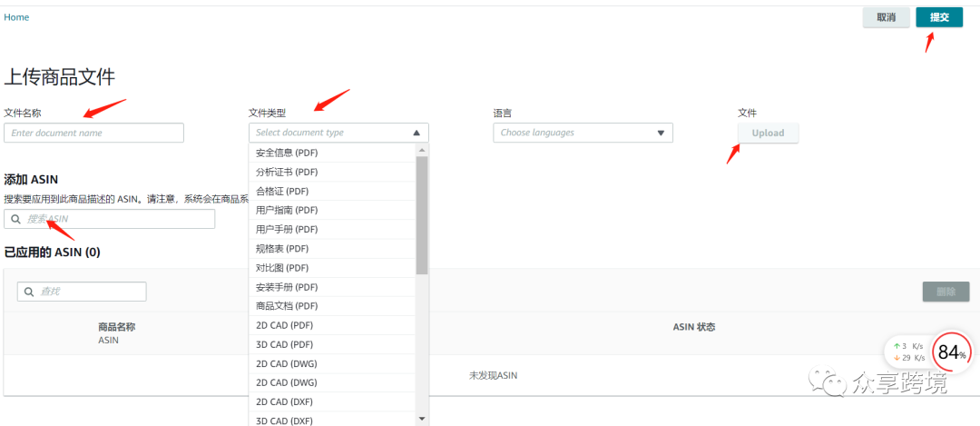Select 用户指南 (PDF) option
The height and width of the screenshot is (426, 980).
tap(332, 210)
